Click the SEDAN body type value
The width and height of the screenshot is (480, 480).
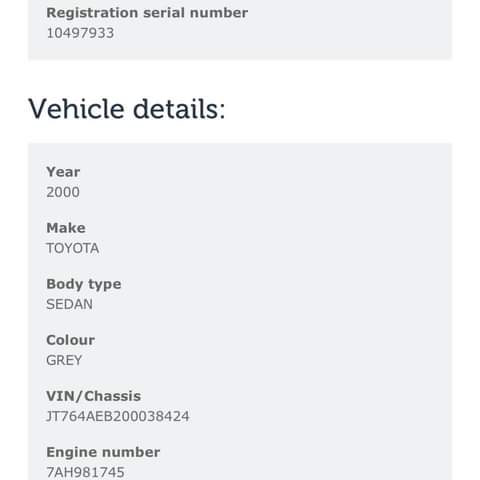[x=69, y=304]
